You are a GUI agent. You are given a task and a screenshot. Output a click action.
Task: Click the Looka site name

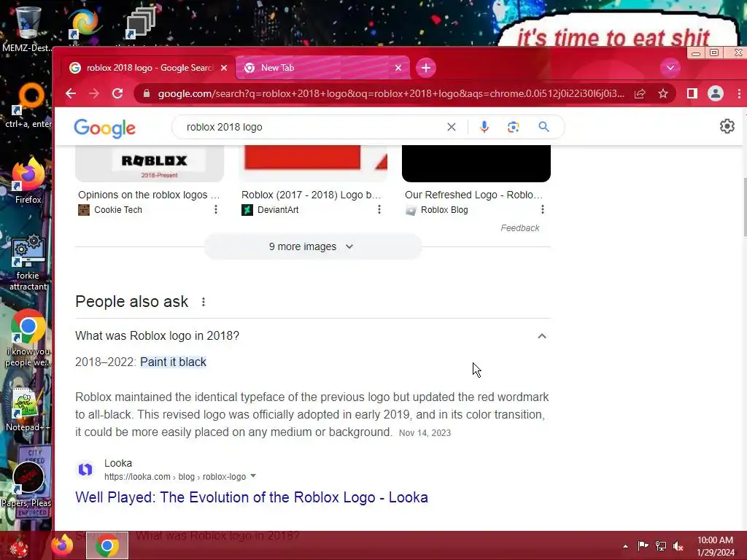pos(118,463)
